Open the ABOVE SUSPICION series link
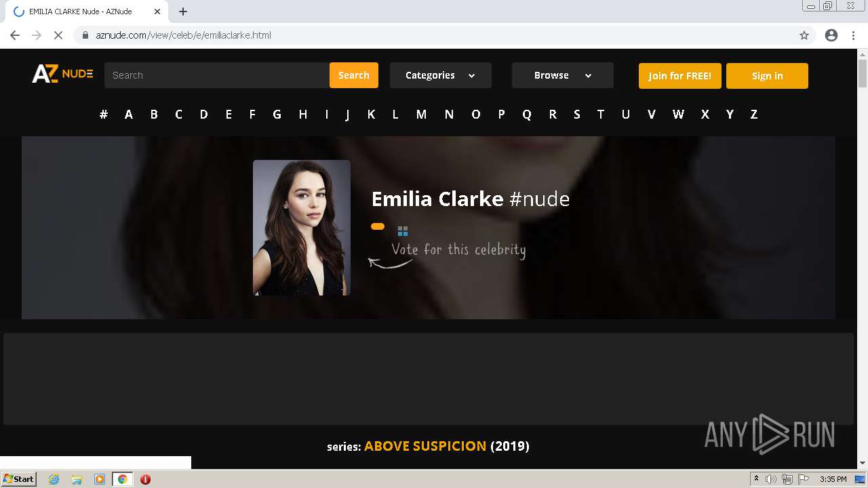The height and width of the screenshot is (488, 868). point(425,446)
